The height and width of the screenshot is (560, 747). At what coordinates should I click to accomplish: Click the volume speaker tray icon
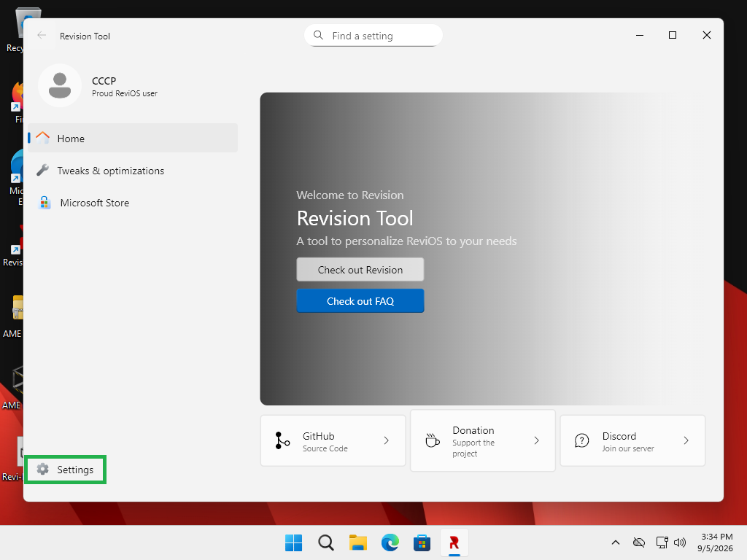click(680, 542)
